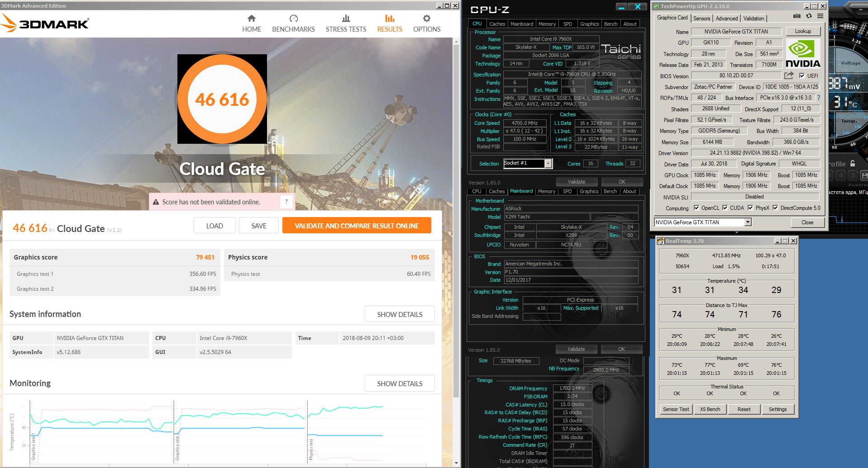Viewport: 868px width, 468px height.
Task: Click the score validation help question mark
Action: click(x=286, y=202)
